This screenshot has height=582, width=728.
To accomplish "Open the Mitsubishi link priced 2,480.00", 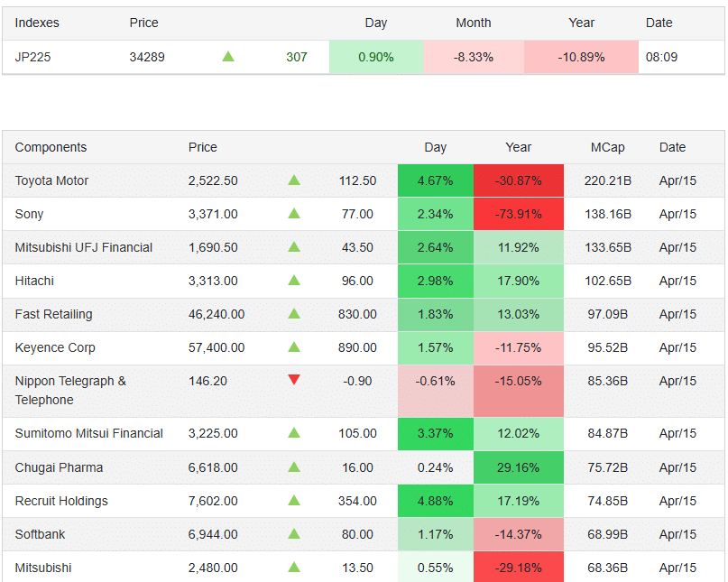I will pos(43,568).
